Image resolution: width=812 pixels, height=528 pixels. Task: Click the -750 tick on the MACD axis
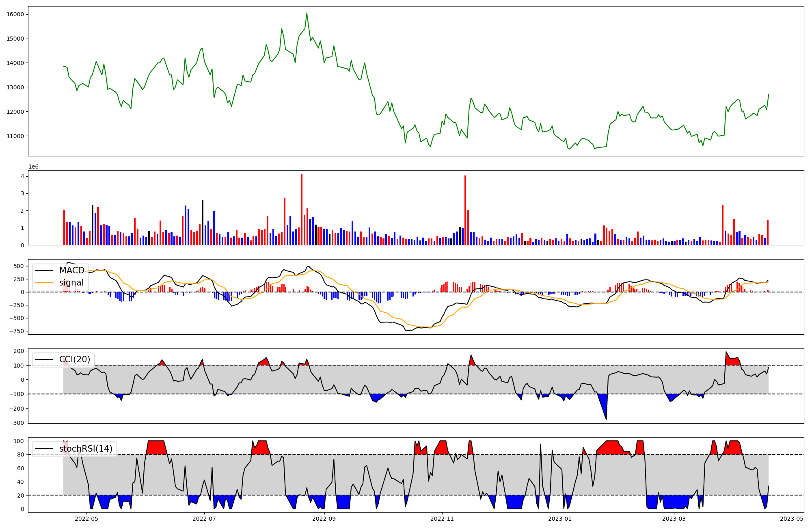17,331
